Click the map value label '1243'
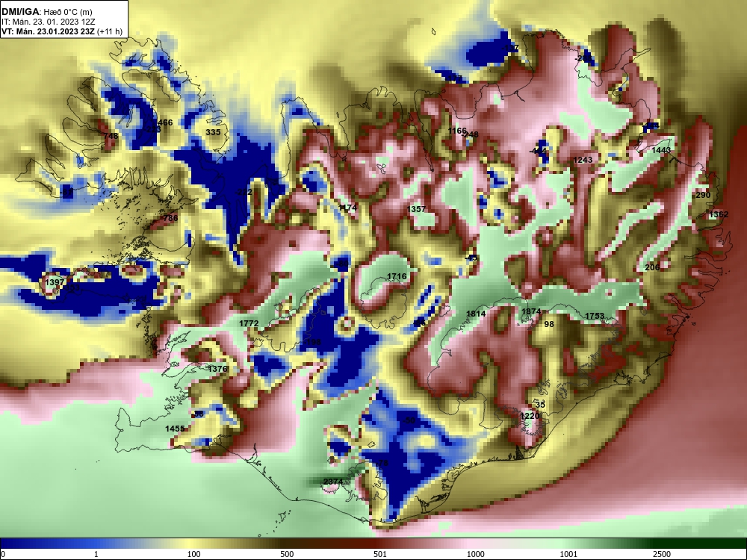This screenshot has height=560, width=747. (x=583, y=160)
